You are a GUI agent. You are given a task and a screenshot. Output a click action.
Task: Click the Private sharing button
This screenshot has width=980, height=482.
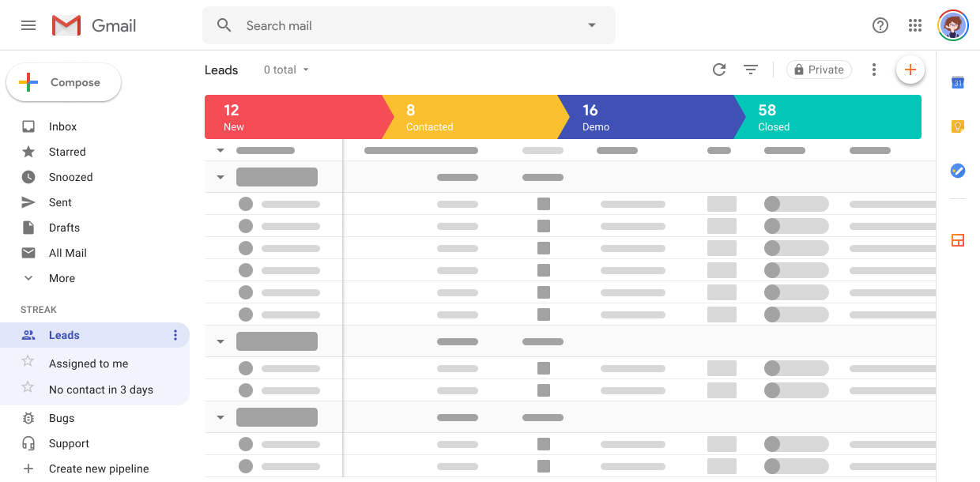click(x=819, y=70)
